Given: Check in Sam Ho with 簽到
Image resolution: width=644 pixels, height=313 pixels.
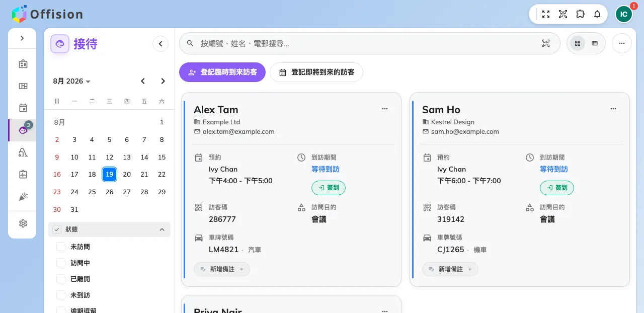Looking at the screenshot, I should coord(557,188).
